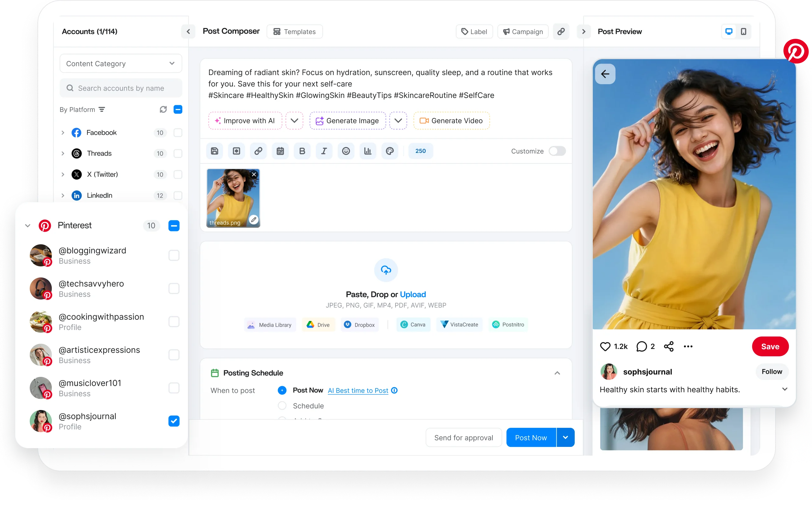Insert a link using the editor toolbar link icon
Screen dimensions: 812x506
[258, 151]
